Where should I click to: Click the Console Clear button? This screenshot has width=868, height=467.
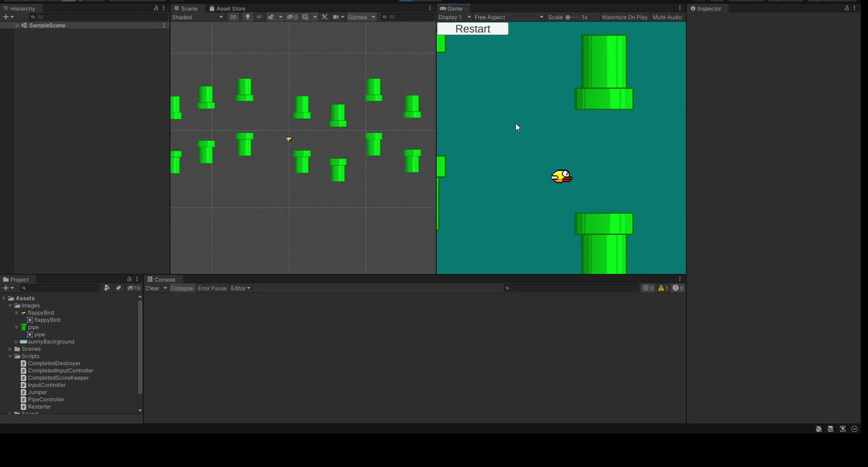[153, 288]
